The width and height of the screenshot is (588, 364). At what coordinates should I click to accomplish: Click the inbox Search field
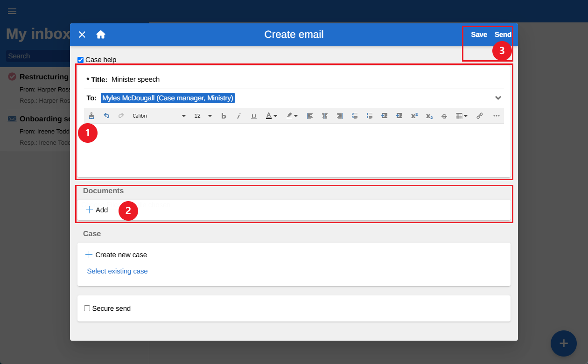pyautogui.click(x=38, y=56)
